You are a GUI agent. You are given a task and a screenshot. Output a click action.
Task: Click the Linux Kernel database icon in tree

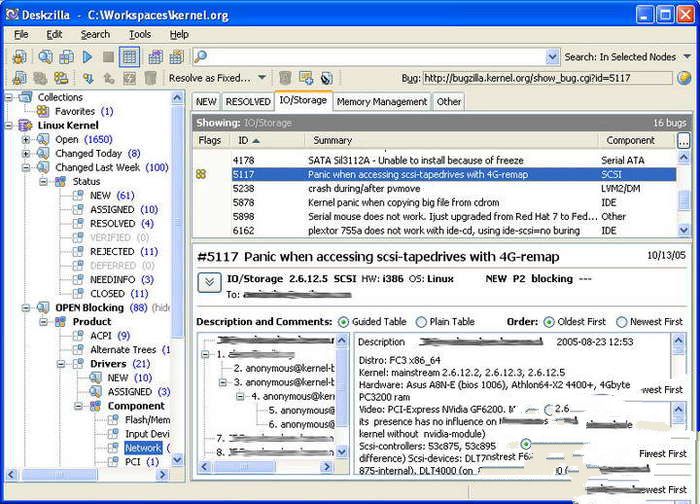point(25,125)
